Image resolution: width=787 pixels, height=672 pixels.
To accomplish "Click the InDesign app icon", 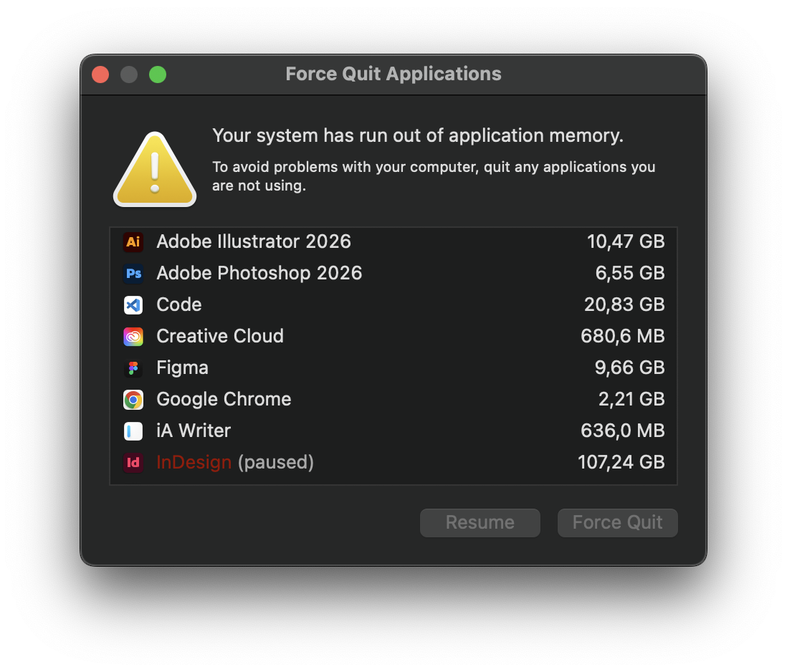I will (133, 462).
